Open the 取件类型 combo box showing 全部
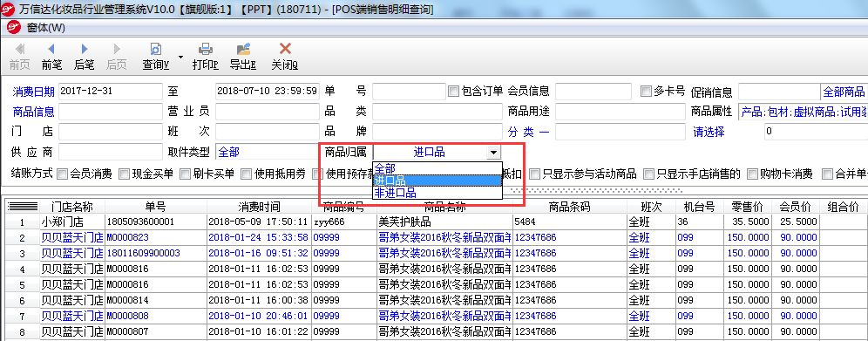Screen dimensions: 868x341 [267, 152]
